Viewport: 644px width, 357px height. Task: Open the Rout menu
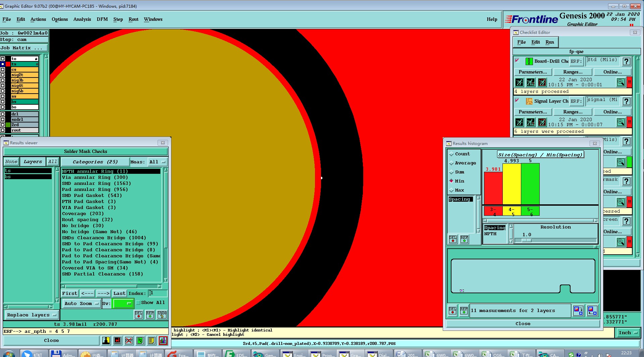(x=133, y=19)
